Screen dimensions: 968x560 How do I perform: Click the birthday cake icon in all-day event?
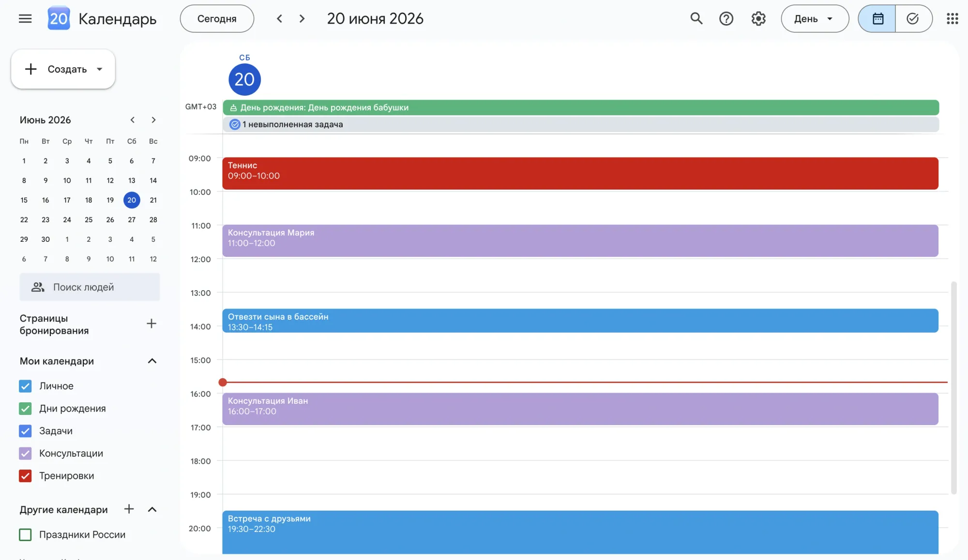point(233,108)
